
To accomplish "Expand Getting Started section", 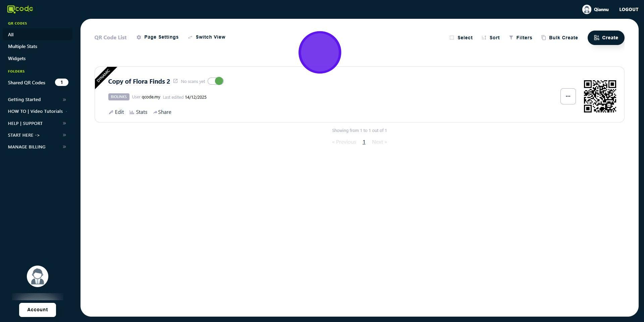I will click(37, 99).
